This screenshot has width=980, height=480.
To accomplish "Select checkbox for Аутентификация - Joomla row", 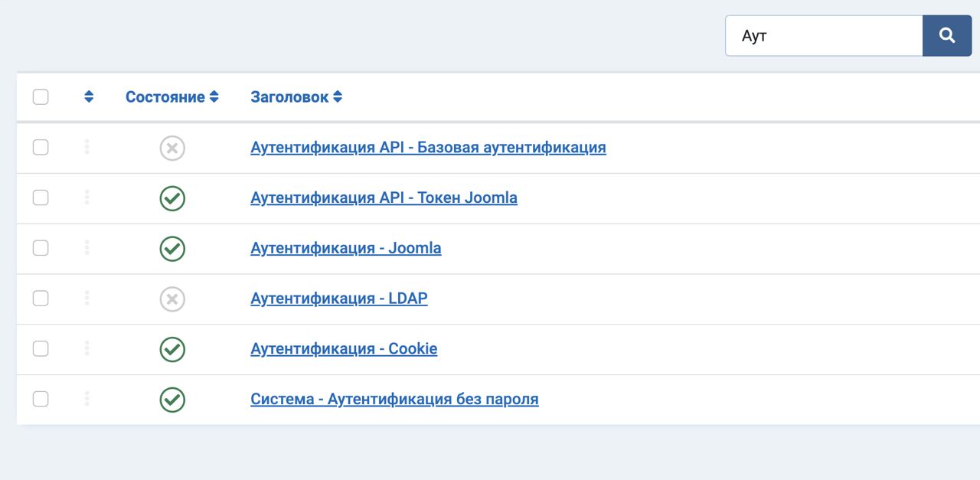I will (41, 248).
